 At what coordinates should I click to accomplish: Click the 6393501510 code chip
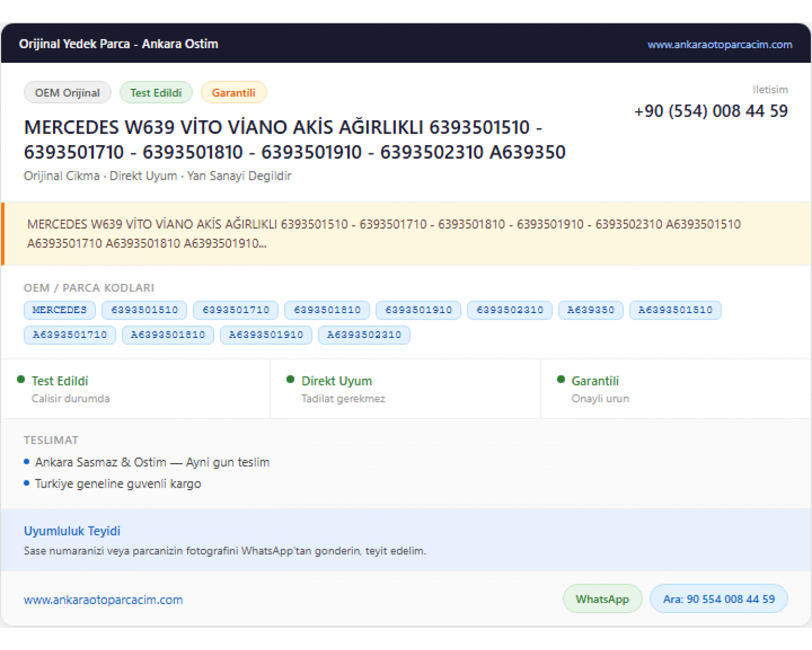click(x=145, y=310)
